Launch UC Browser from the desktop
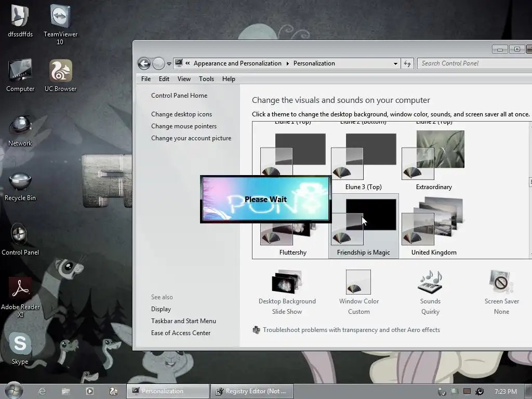 coord(60,75)
